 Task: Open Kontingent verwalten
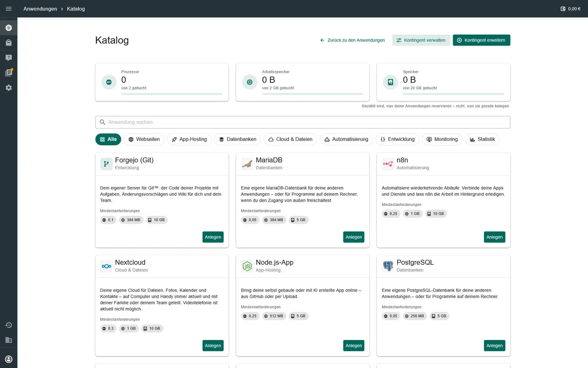(421, 40)
